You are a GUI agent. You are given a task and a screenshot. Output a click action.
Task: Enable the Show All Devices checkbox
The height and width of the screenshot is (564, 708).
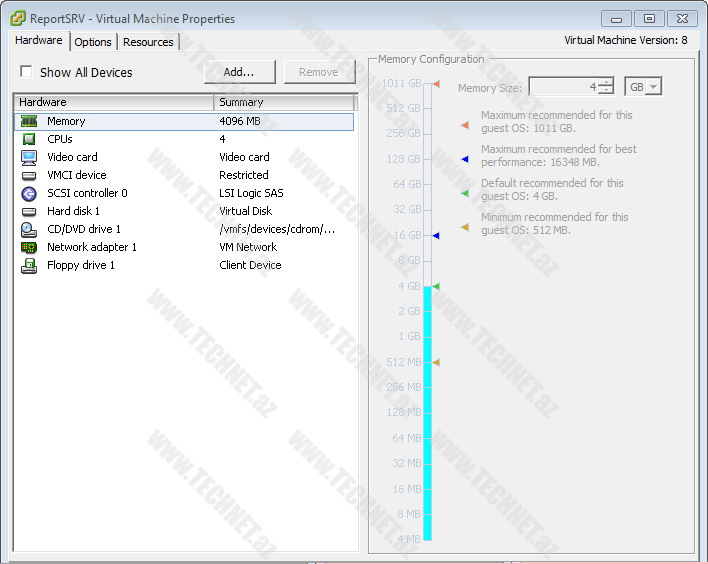[27, 72]
